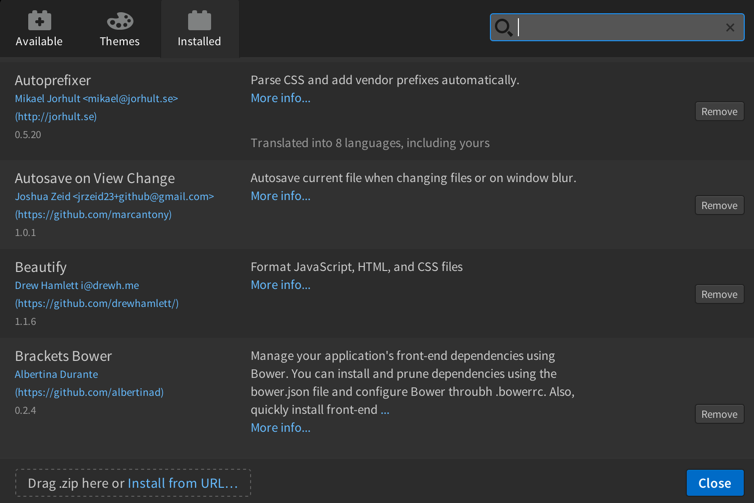Screen dimensions: 754x503
Task: Click 'Parse CSS and add vendor prefixes' description
Action: pyautogui.click(x=385, y=80)
